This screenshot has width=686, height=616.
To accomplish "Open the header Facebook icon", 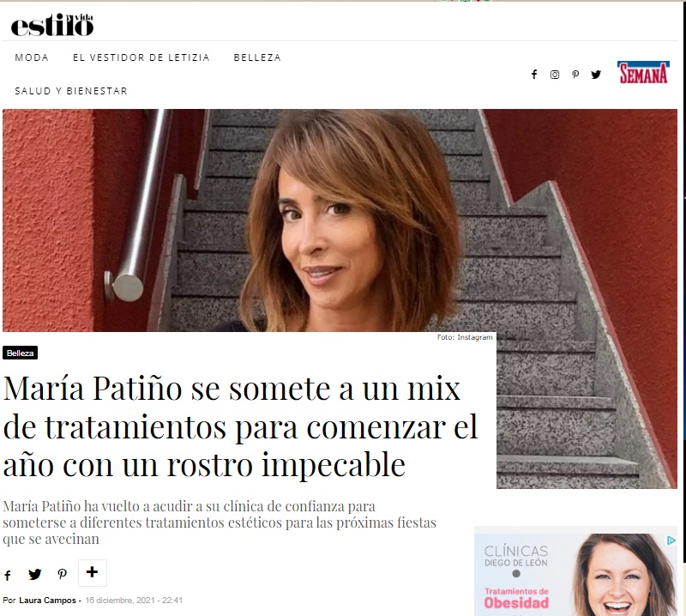I will pos(533,75).
